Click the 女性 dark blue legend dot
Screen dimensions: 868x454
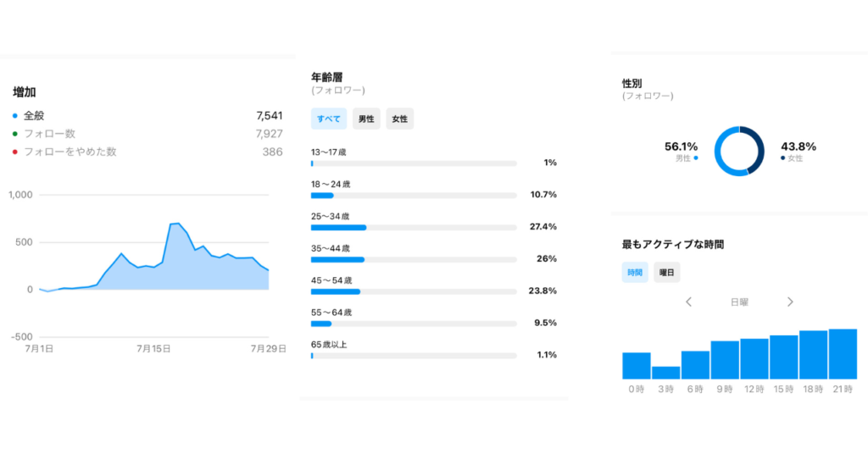coord(783,158)
